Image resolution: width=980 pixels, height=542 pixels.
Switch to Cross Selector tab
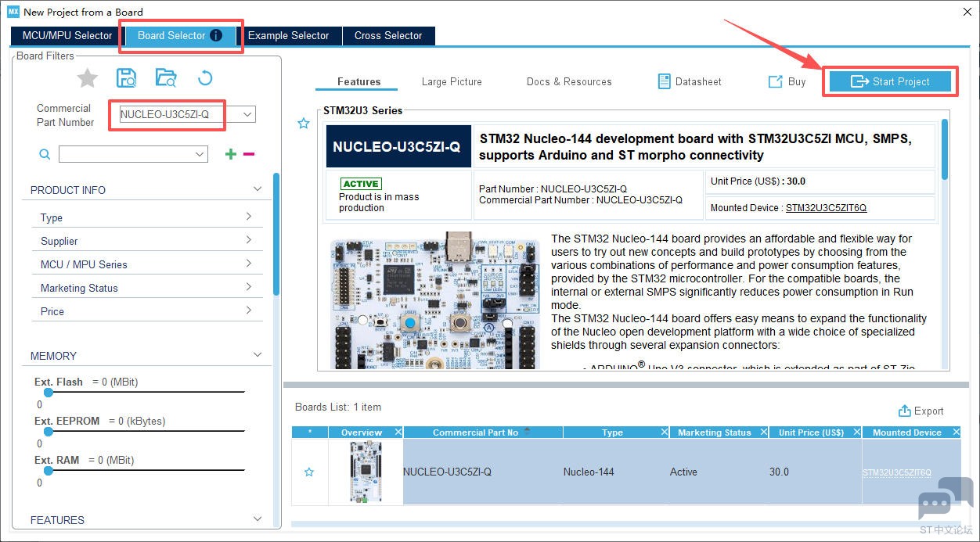click(x=388, y=35)
